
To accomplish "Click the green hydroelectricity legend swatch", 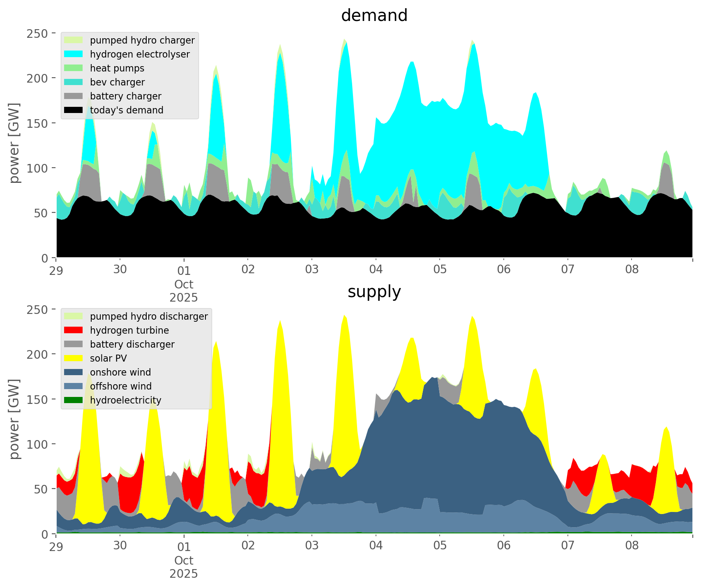I will 74,400.
